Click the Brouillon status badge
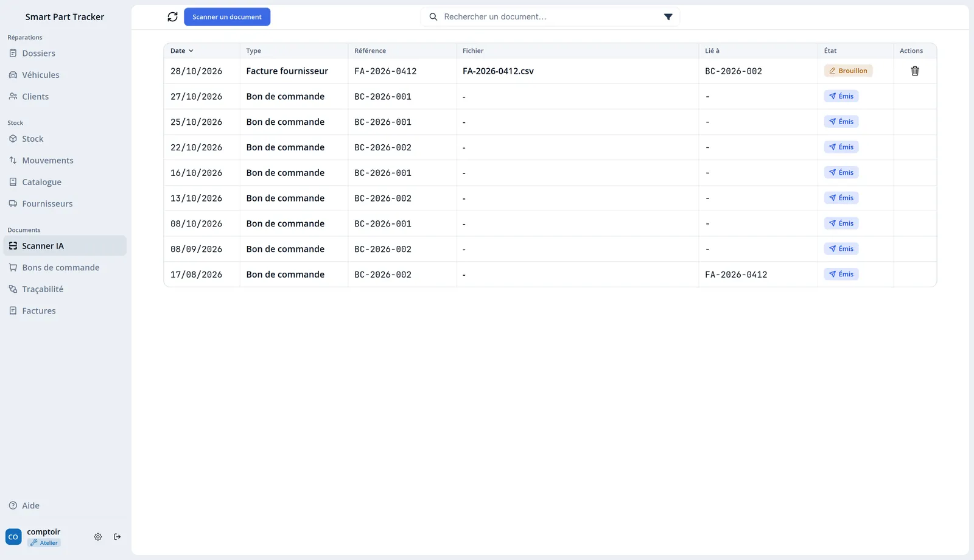The height and width of the screenshot is (560, 974). (x=848, y=71)
